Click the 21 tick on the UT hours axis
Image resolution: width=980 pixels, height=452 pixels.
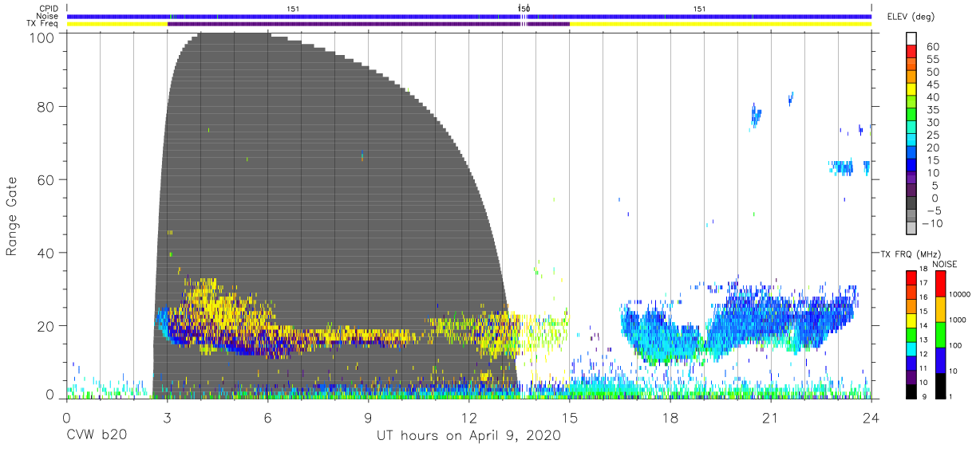[x=770, y=417]
